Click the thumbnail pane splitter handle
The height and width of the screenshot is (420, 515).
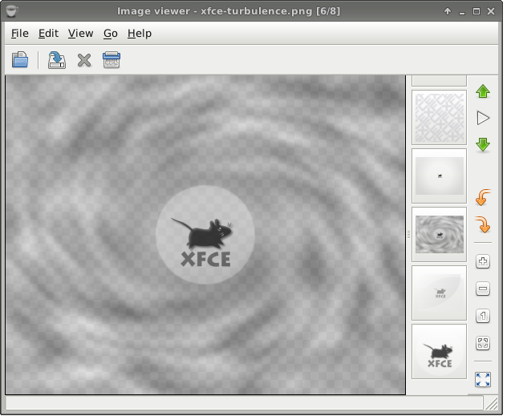click(x=408, y=235)
